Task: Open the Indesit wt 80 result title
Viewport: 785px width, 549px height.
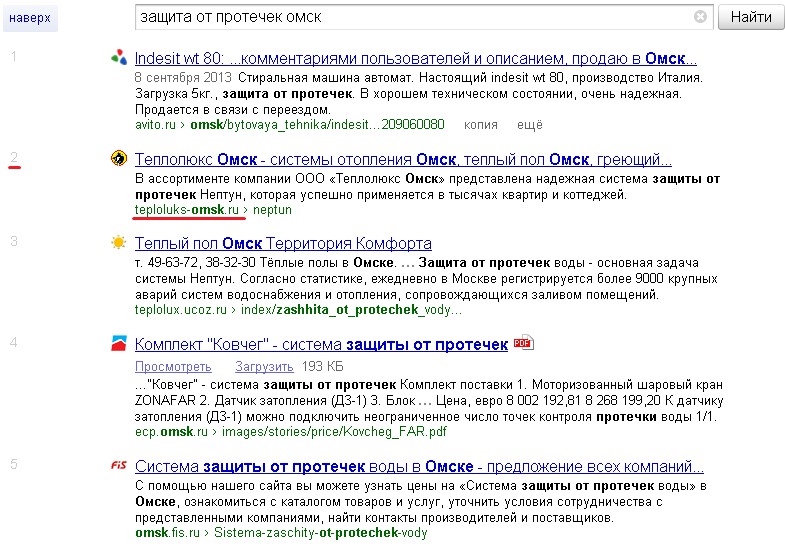Action: point(416,59)
